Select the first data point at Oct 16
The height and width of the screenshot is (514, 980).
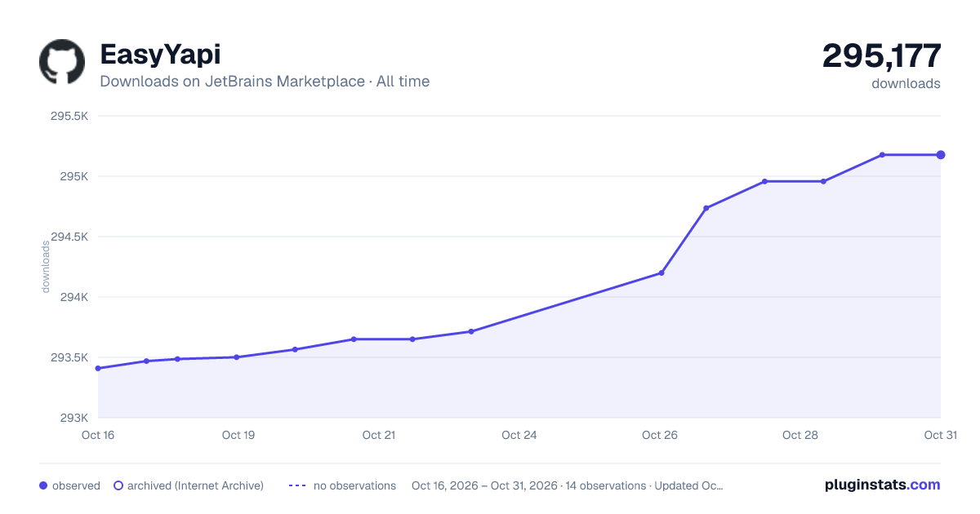point(98,368)
